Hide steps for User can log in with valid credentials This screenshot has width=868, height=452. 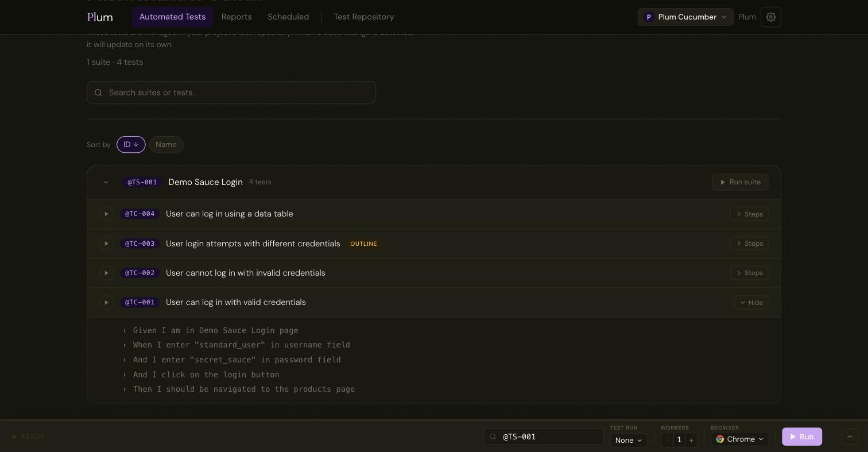[751, 303]
